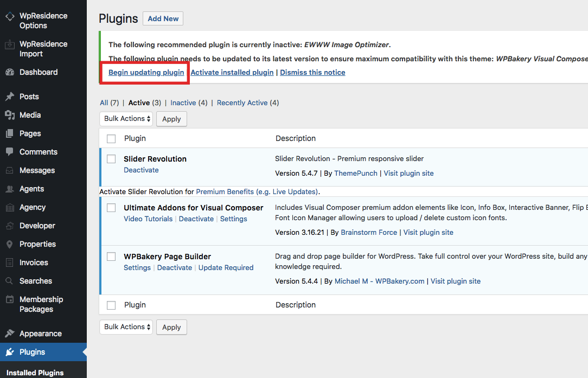
Task: Toggle select-all checkbox in table header
Action: (111, 139)
